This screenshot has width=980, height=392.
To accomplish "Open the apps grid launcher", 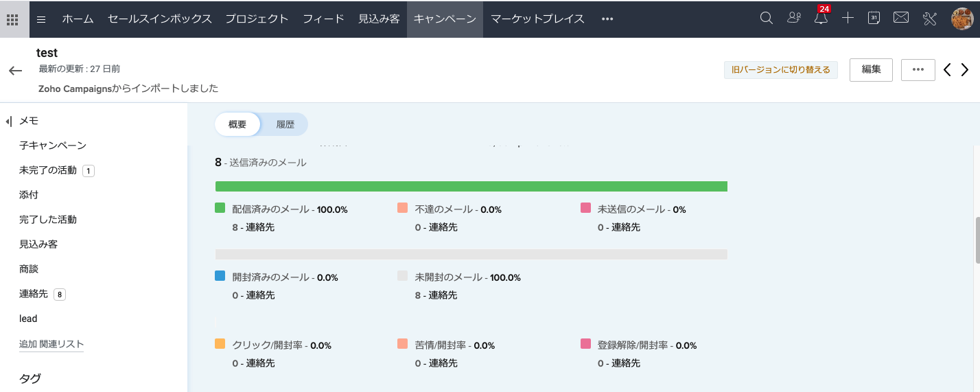I will (x=12, y=19).
